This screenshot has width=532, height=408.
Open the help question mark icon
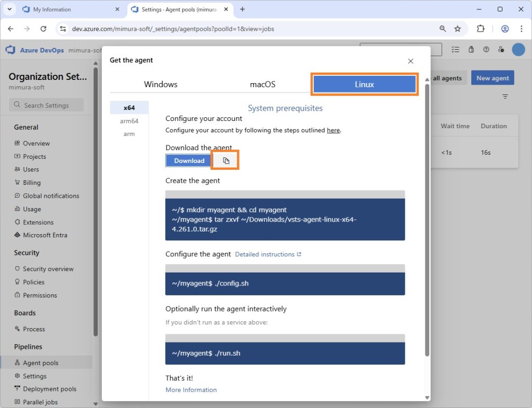[486, 50]
